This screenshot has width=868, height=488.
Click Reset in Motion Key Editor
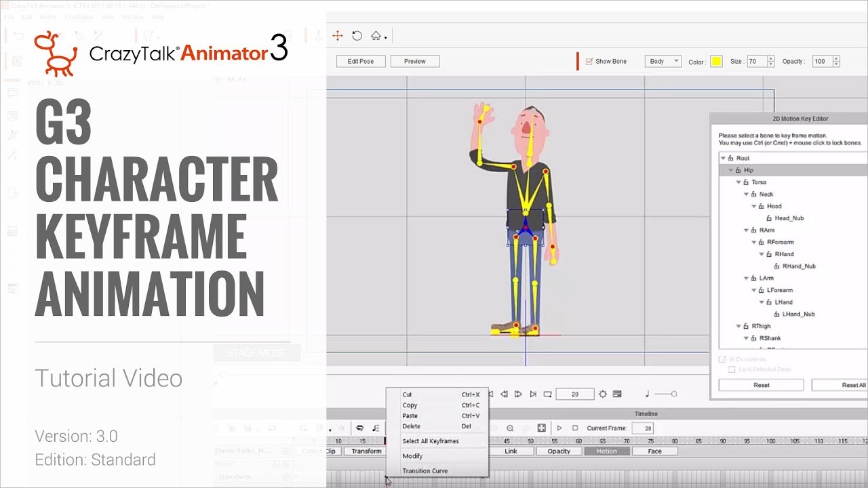click(x=761, y=385)
